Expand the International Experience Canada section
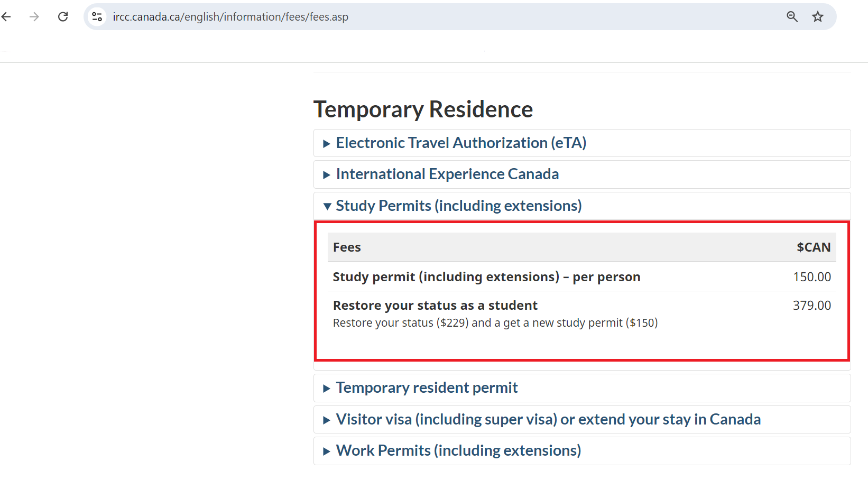The width and height of the screenshot is (868, 489). (x=447, y=174)
